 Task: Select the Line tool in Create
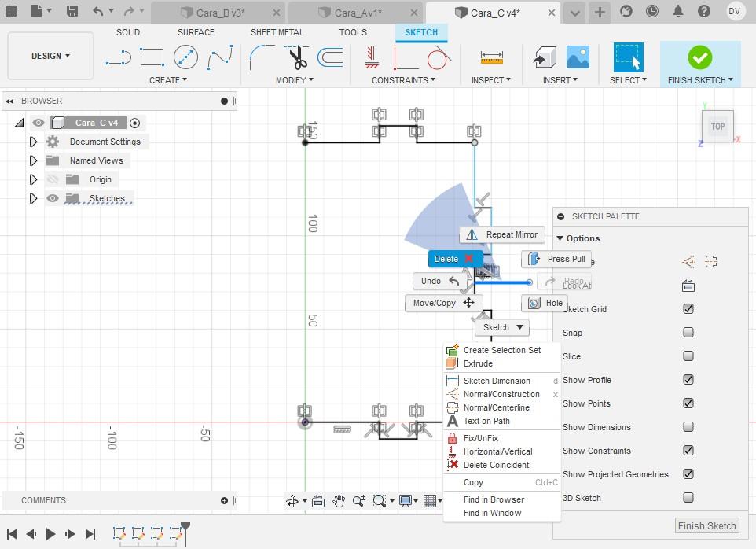click(x=118, y=57)
